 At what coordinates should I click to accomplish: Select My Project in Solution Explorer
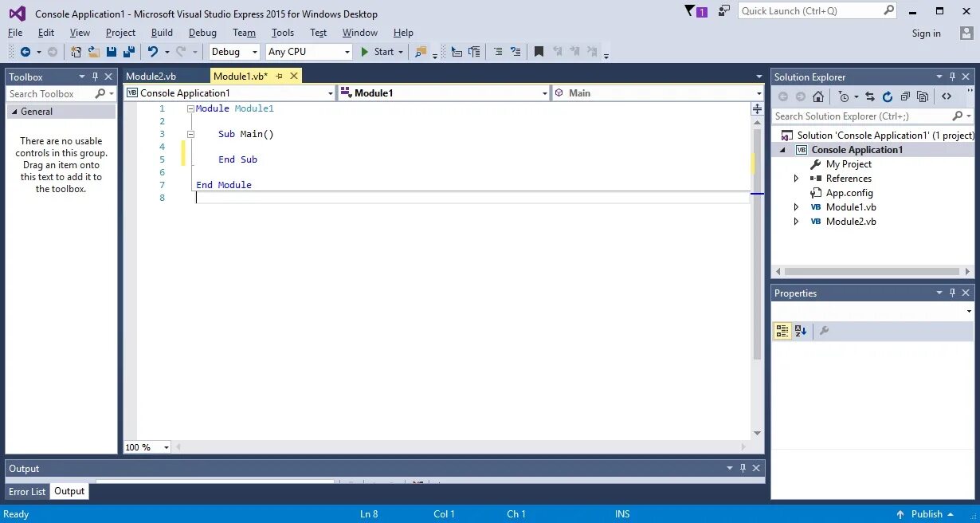tap(849, 164)
